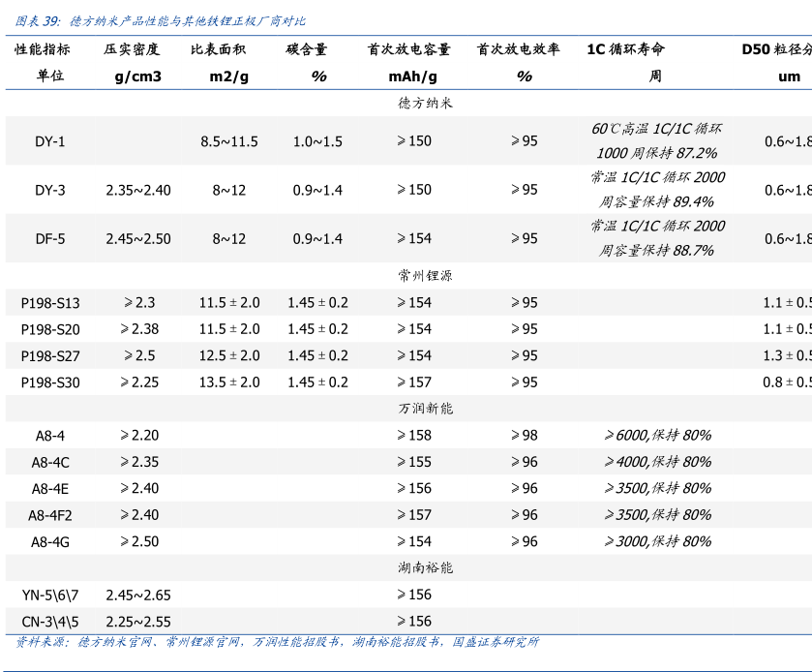This screenshot has height=672, width=812.
Task: Click the 首次放电效率 column header
Action: [x=519, y=49]
